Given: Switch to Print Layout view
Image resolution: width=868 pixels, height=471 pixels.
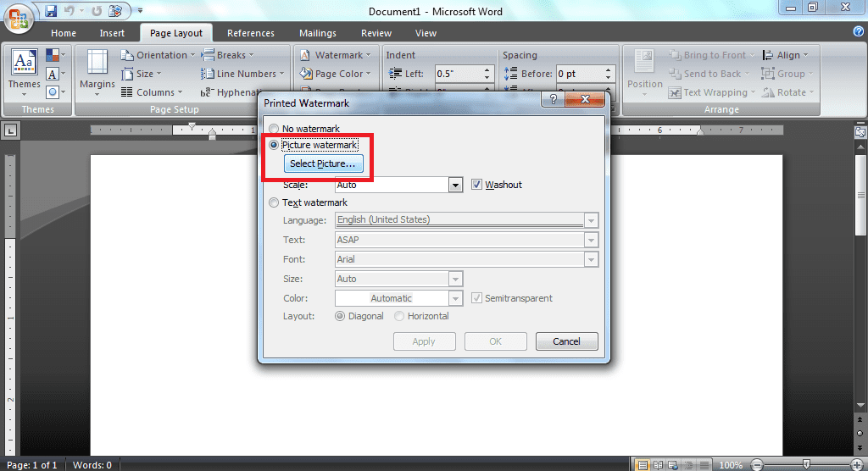Looking at the screenshot, I should (x=643, y=465).
